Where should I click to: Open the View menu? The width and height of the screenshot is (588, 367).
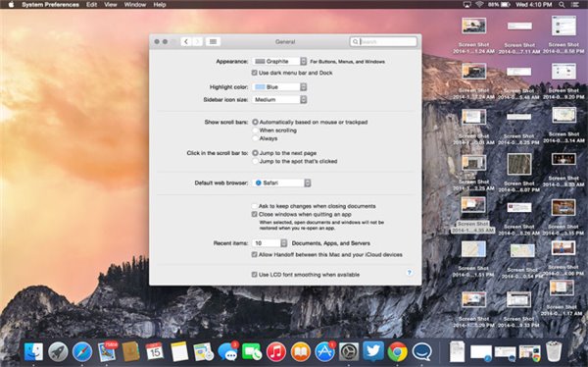coord(110,5)
